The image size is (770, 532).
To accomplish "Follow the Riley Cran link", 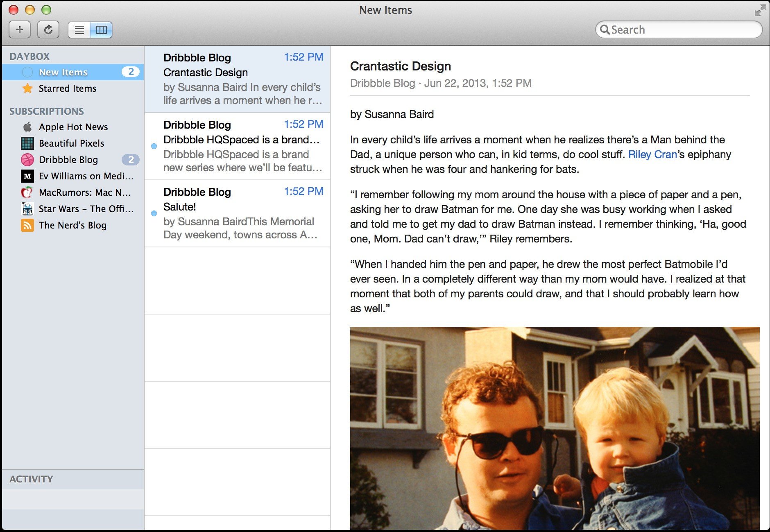I will pyautogui.click(x=652, y=154).
